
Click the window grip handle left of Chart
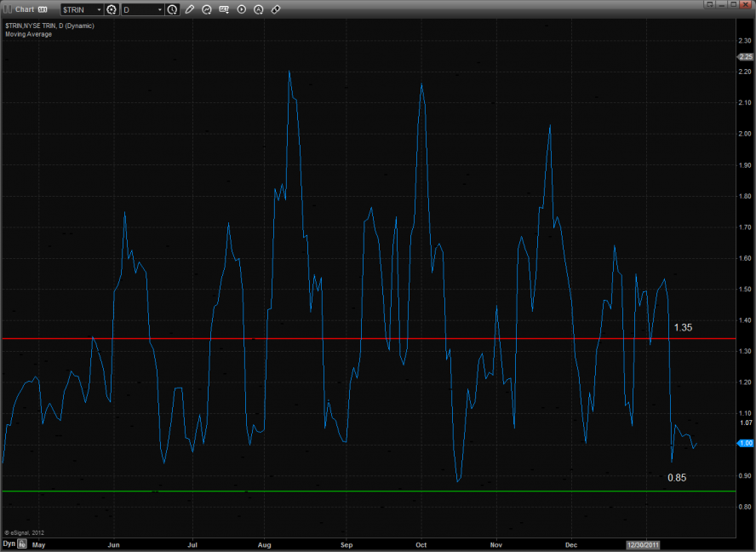pos(7,9)
